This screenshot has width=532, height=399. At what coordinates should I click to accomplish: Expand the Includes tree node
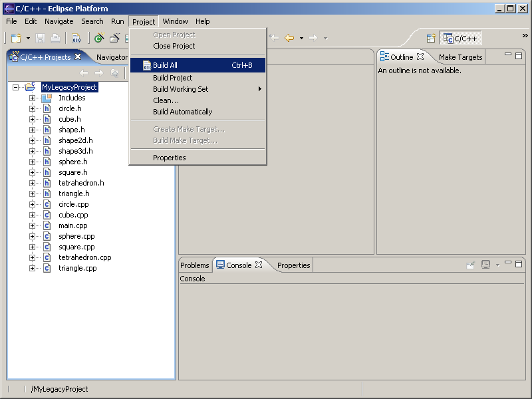(32, 98)
